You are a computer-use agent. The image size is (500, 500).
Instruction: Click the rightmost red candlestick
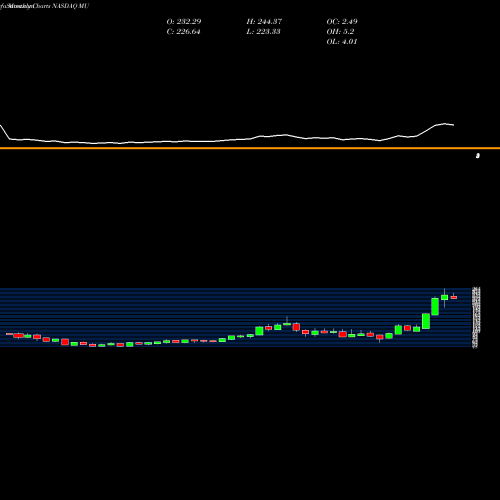click(454, 297)
